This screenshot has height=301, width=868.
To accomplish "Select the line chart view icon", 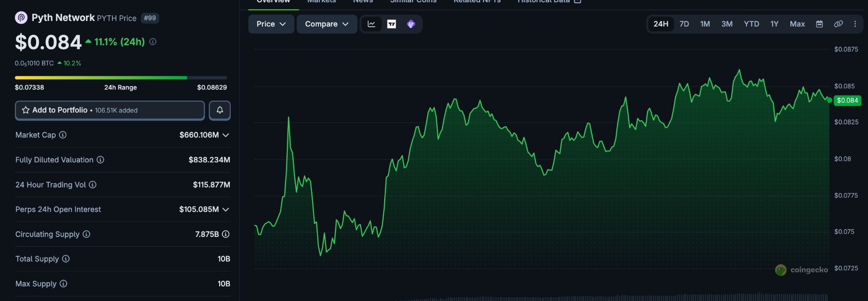I will coord(371,24).
